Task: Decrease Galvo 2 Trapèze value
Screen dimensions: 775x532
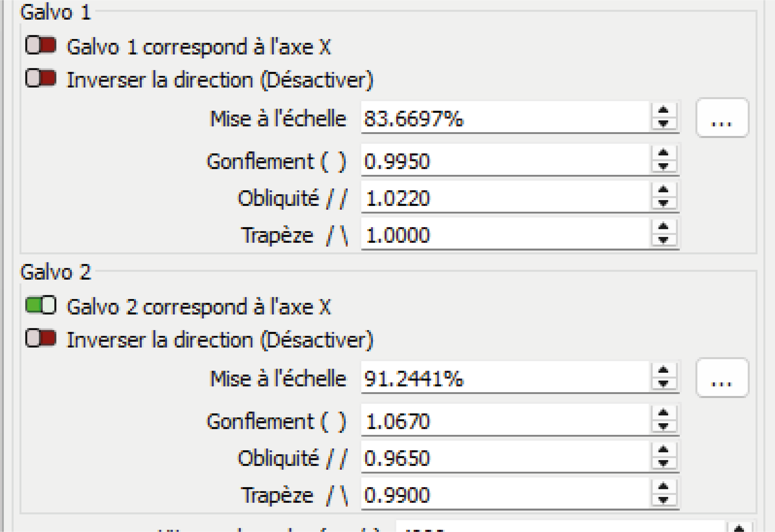Action: 663,500
